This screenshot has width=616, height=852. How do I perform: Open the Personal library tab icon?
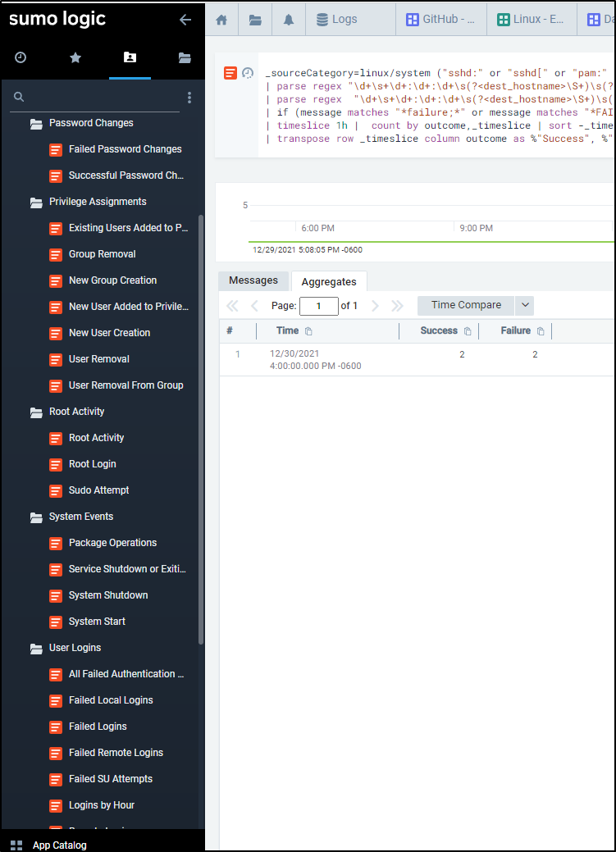(130, 57)
